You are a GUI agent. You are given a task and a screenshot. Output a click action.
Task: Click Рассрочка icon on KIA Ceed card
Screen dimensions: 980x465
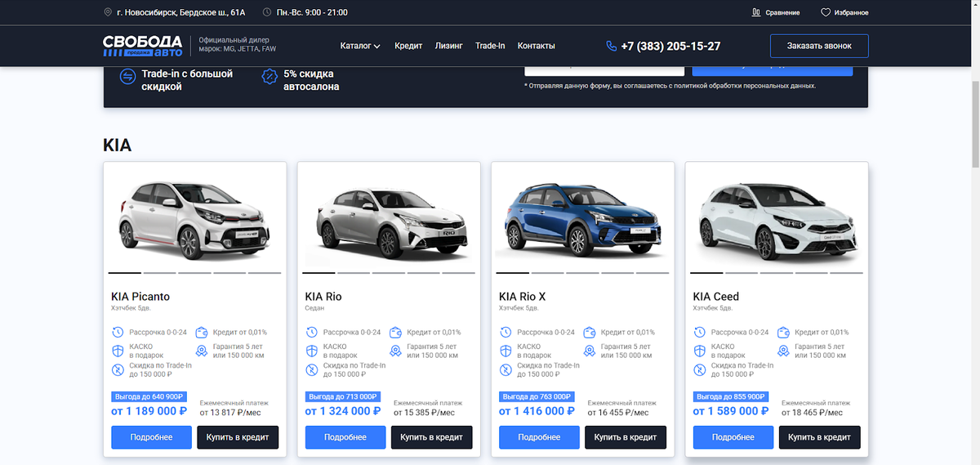click(x=699, y=333)
